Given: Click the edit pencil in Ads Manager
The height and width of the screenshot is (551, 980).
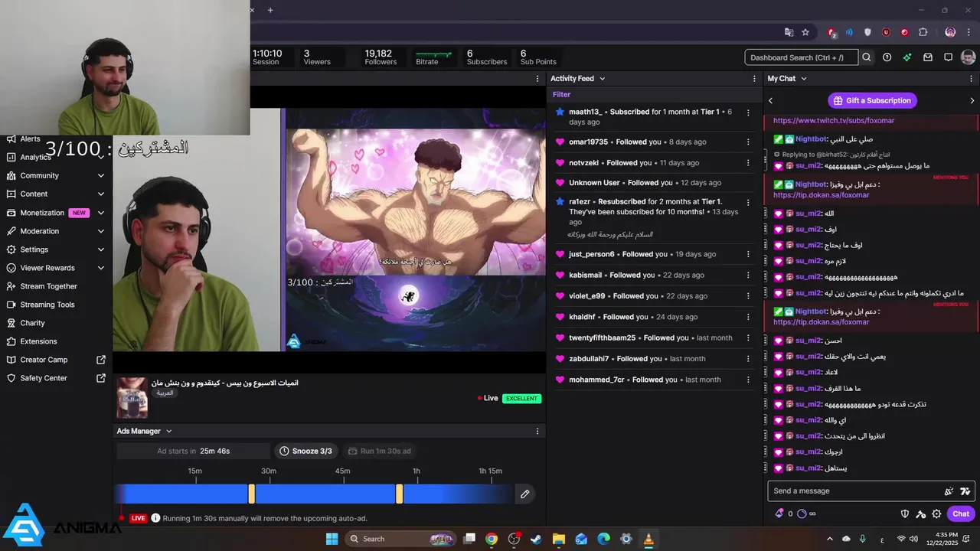Looking at the screenshot, I should pos(524,494).
